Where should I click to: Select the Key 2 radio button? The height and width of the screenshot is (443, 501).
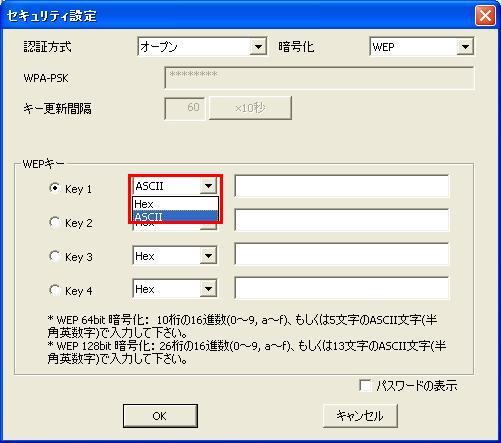[x=55, y=222]
